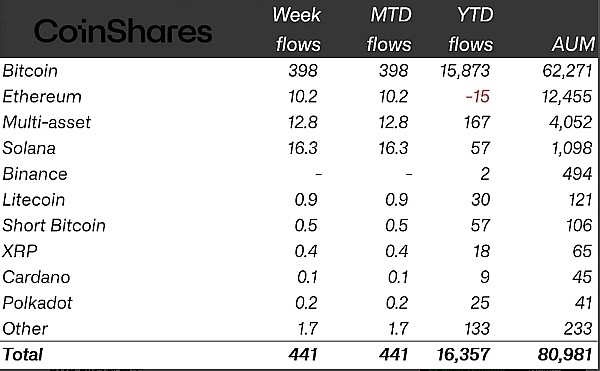Select the Other row label
The width and height of the screenshot is (600, 371).
(25, 329)
